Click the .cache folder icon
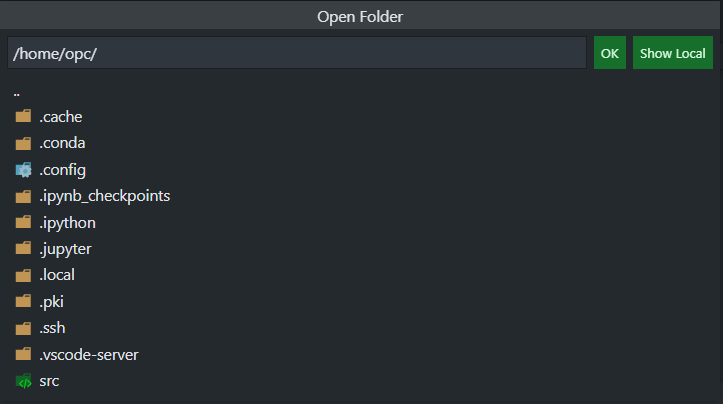Viewport: 723px width, 404px height. point(23,117)
